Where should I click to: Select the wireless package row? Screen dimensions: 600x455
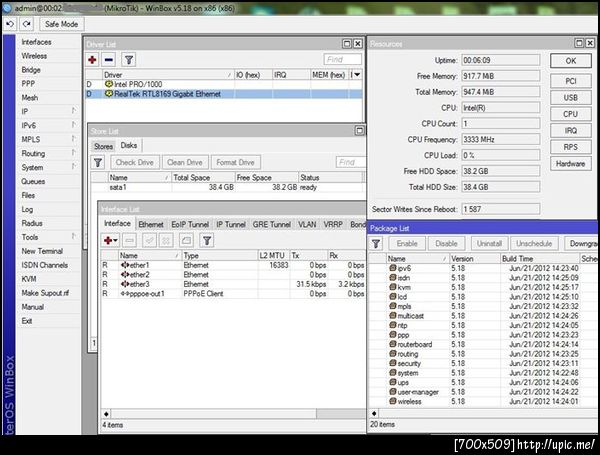pyautogui.click(x=483, y=401)
